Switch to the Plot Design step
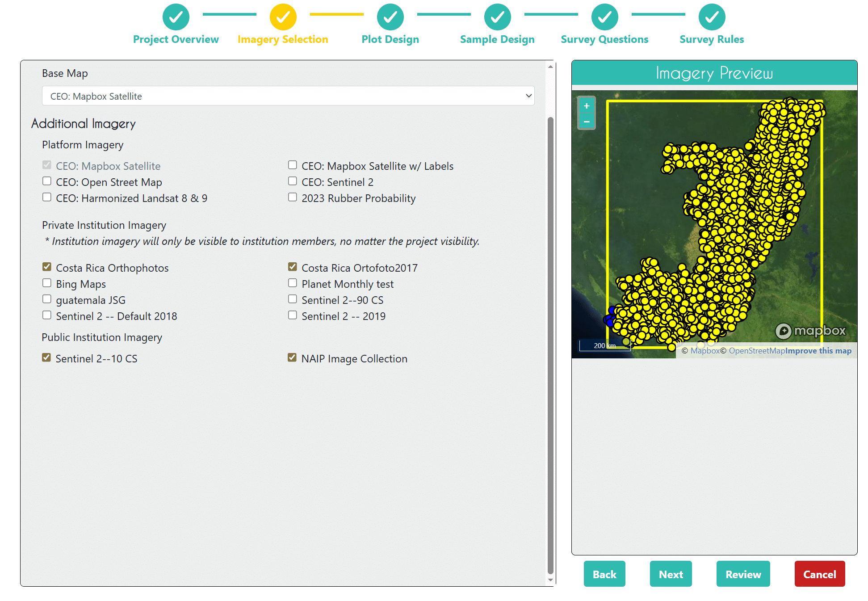This screenshot has height=601, width=868. [390, 39]
